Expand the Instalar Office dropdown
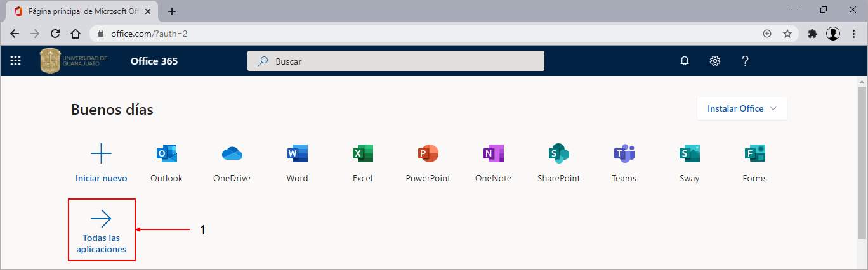 [x=742, y=108]
